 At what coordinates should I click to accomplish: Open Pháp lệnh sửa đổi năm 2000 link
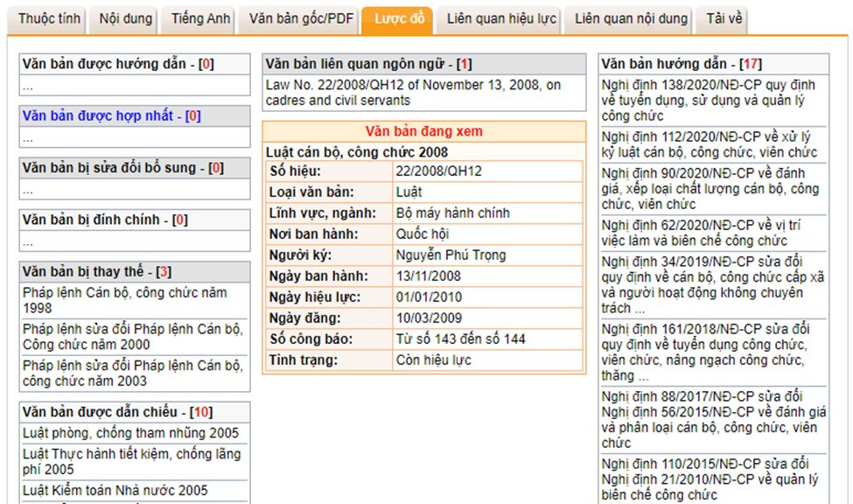point(131,337)
